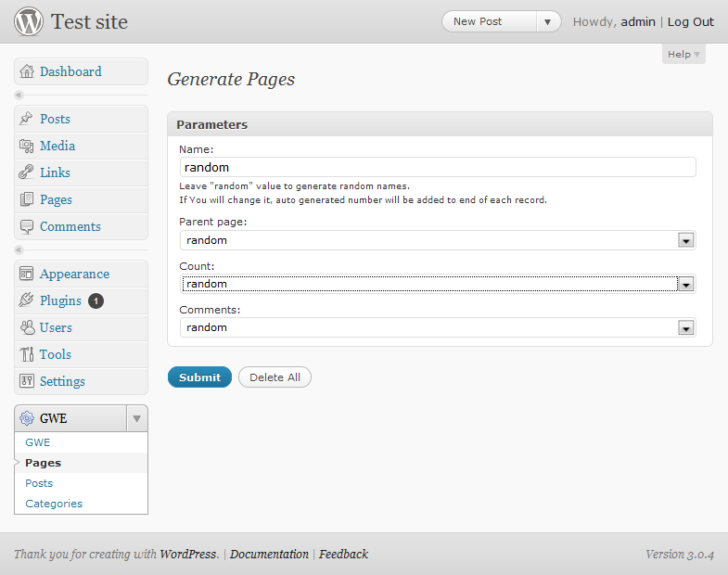Click the WordPress logo icon
Screen dimensions: 728x575
[x=29, y=21]
